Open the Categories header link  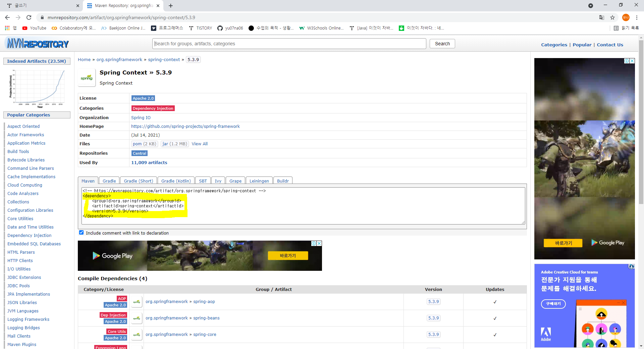(554, 45)
